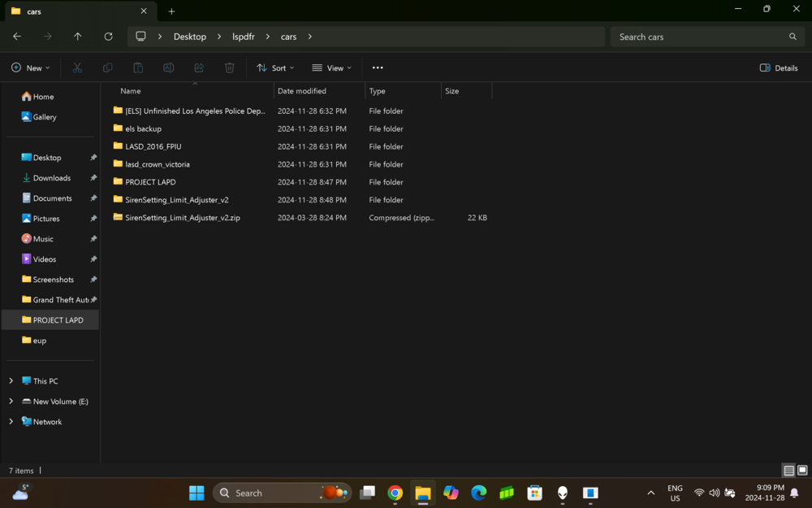The width and height of the screenshot is (812, 508).
Task: Cut the selected item using the scissors icon
Action: (77, 67)
